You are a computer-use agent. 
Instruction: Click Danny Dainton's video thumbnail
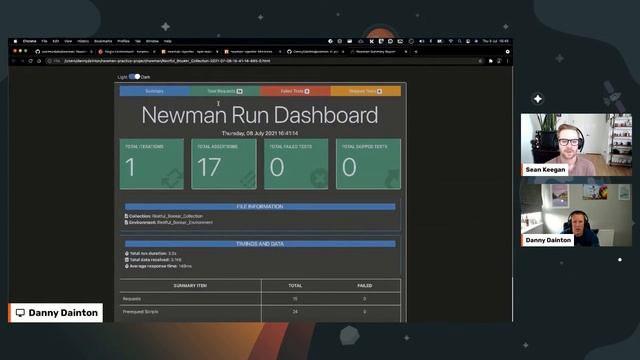click(x=576, y=215)
